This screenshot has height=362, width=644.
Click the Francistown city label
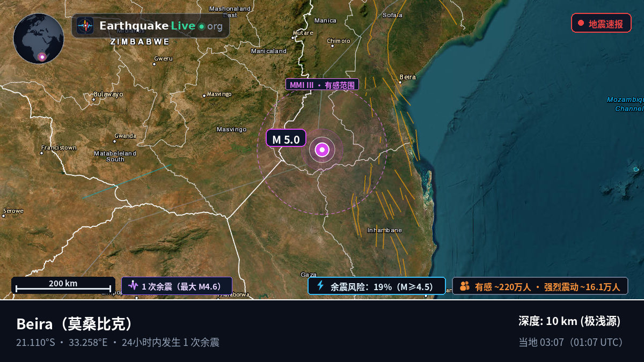tap(59, 147)
